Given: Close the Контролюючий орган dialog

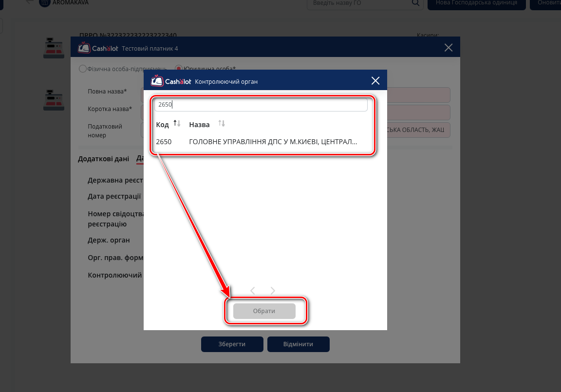Looking at the screenshot, I should 375,81.
